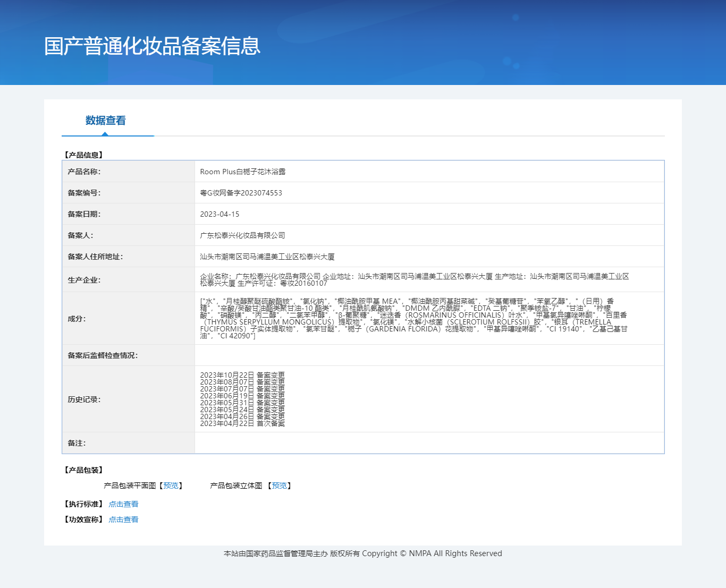Image resolution: width=726 pixels, height=588 pixels.
Task: Click the empty 备注 value cell
Action: point(429,443)
